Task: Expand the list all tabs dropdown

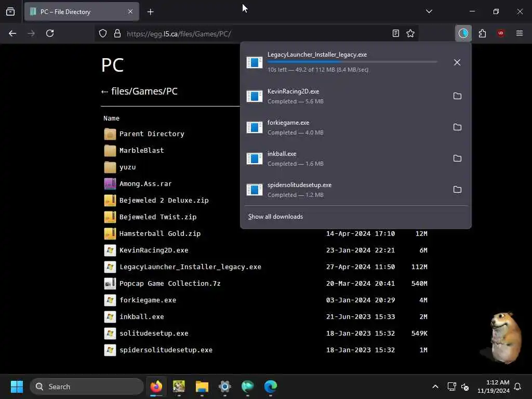Action: point(429,11)
